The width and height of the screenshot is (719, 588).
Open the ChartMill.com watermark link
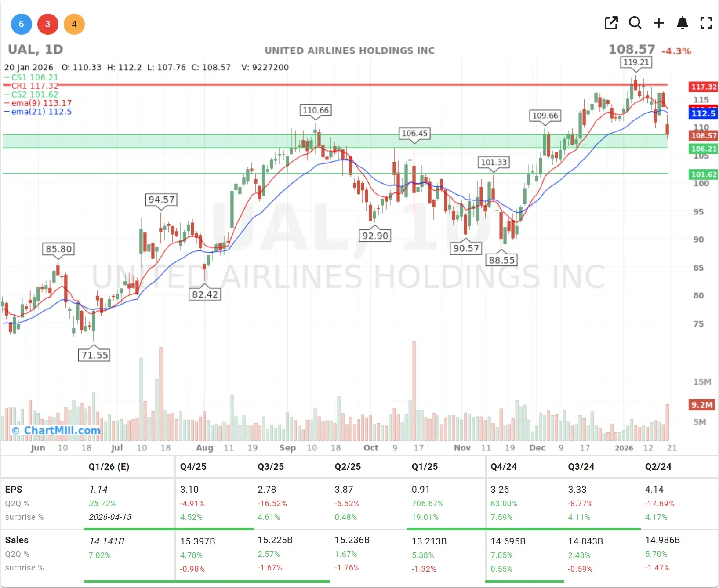click(x=56, y=430)
